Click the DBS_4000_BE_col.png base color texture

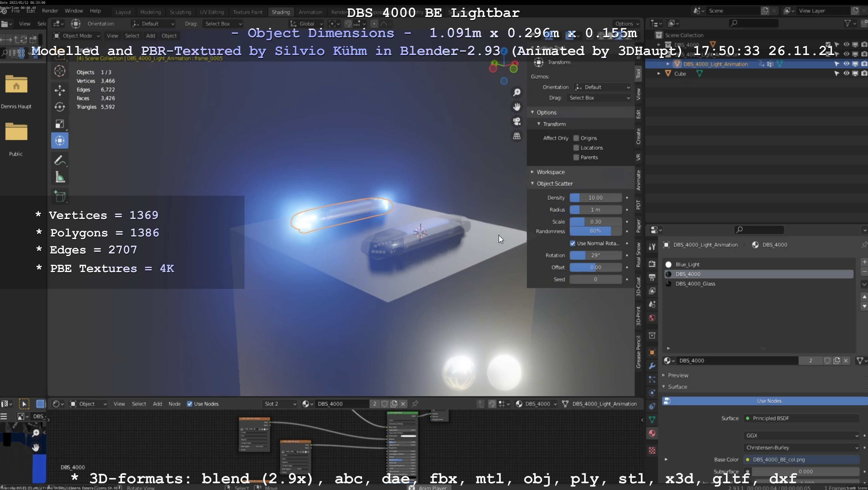coord(801,460)
